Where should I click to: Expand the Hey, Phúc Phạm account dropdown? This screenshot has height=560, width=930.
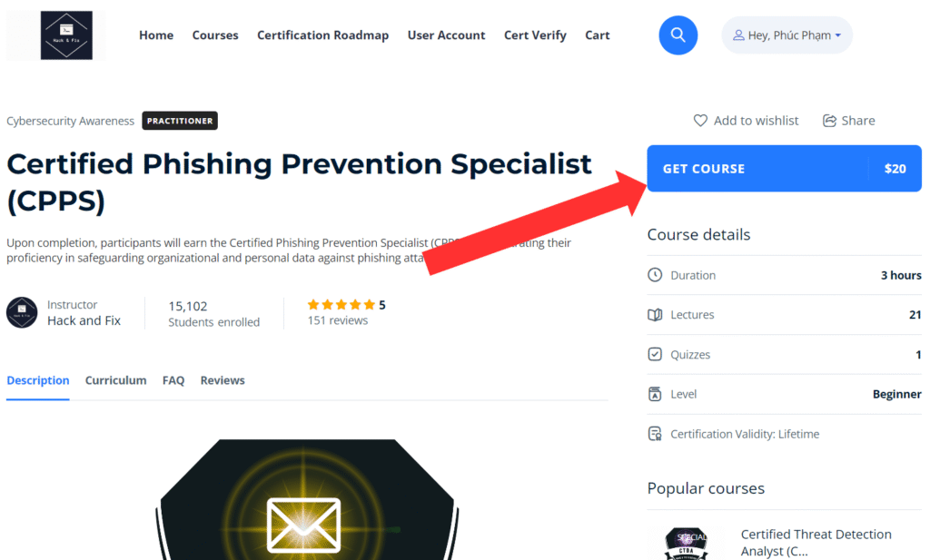787,35
